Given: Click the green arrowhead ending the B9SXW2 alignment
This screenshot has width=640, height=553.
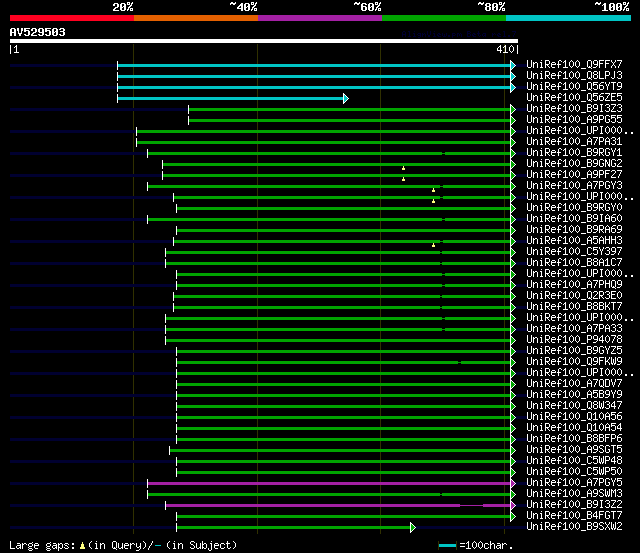Looking at the screenshot, I should click(413, 527).
